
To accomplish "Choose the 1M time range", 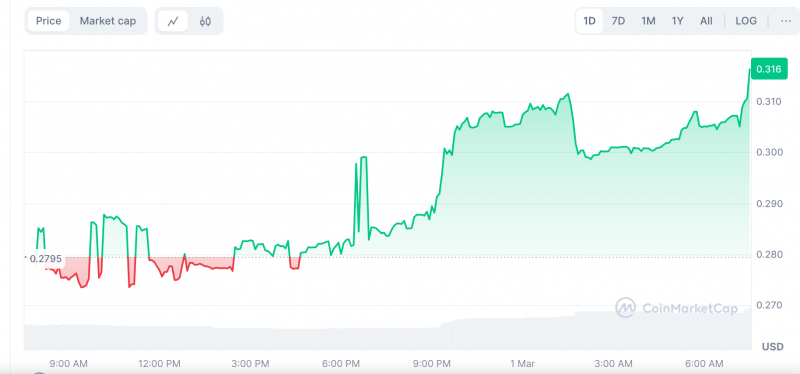I will point(648,21).
